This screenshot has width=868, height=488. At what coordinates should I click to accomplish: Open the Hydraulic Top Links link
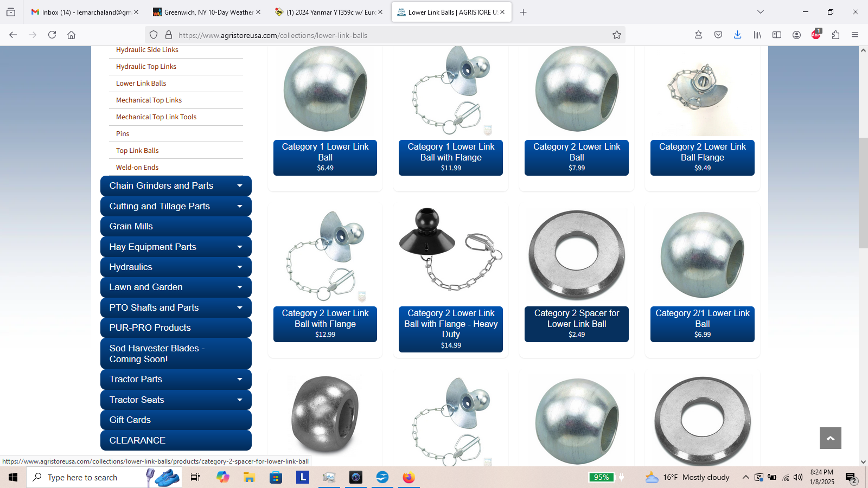pyautogui.click(x=146, y=67)
